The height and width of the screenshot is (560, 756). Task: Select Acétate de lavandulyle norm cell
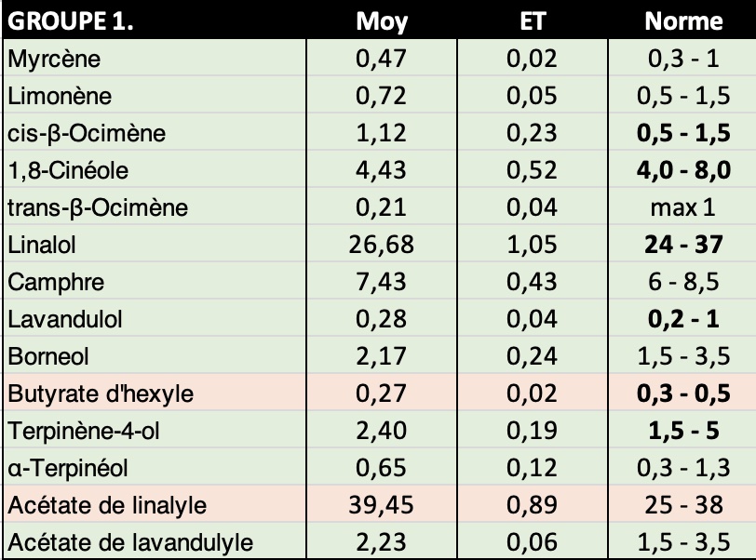point(682,541)
